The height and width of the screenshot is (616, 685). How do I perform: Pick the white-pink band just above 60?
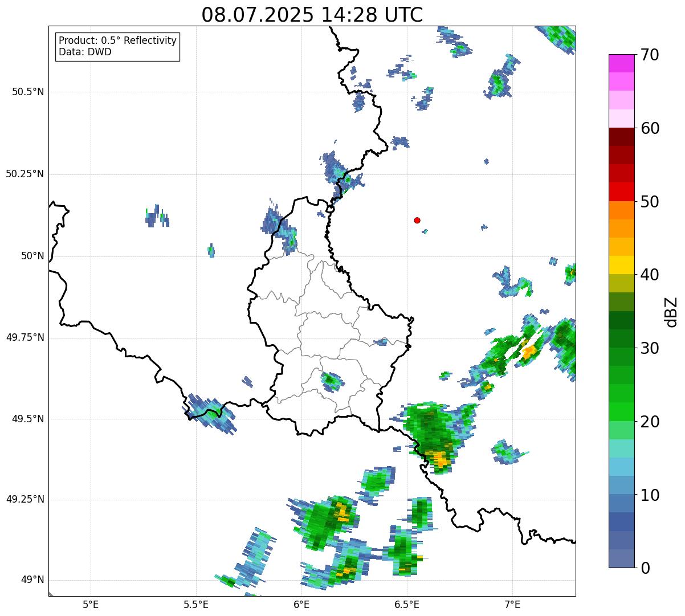click(621, 119)
